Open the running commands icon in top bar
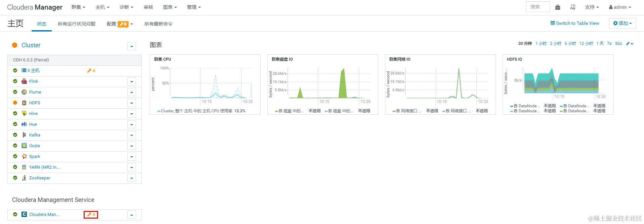This screenshot has width=644, height=224. [573, 7]
